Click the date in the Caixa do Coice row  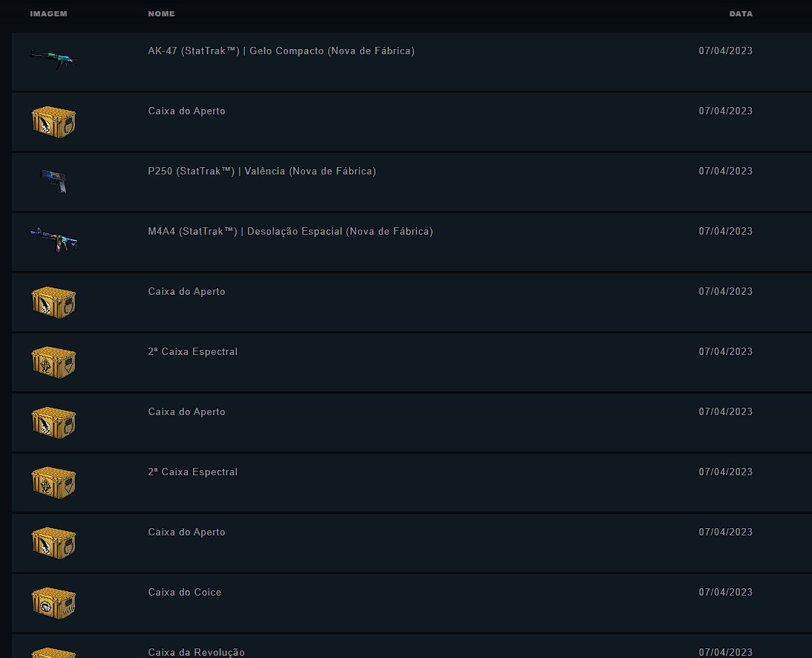[x=725, y=592]
